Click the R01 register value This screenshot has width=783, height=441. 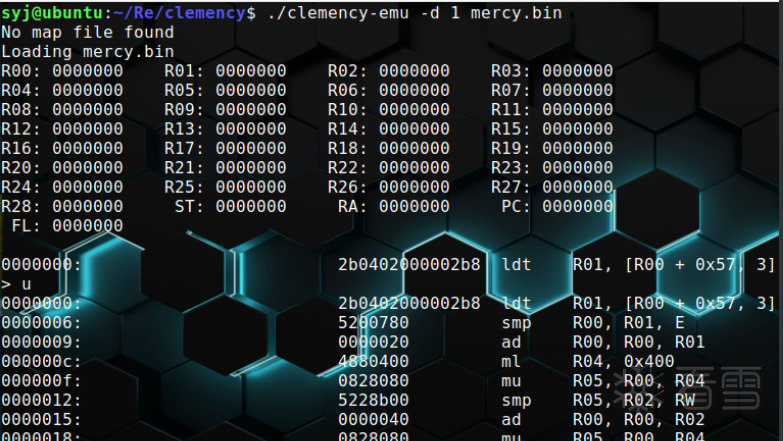point(251,71)
